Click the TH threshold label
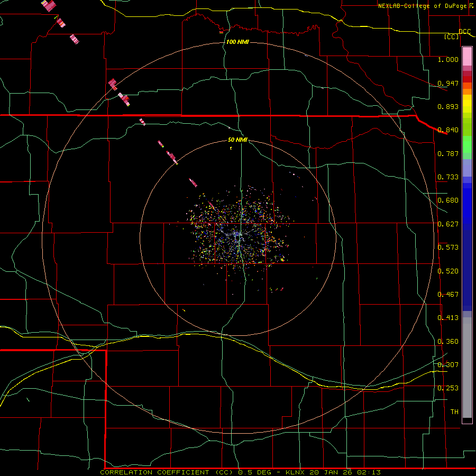 (x=454, y=412)
